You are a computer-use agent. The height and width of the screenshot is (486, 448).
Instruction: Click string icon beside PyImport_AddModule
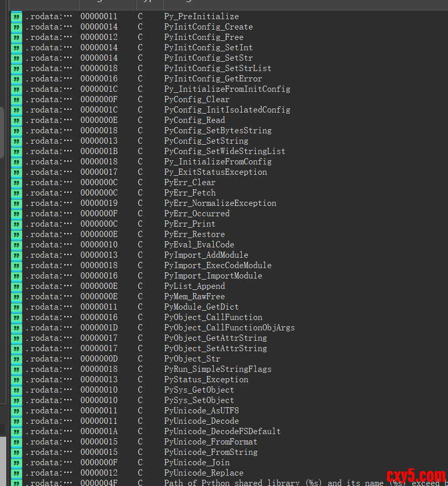[17, 255]
